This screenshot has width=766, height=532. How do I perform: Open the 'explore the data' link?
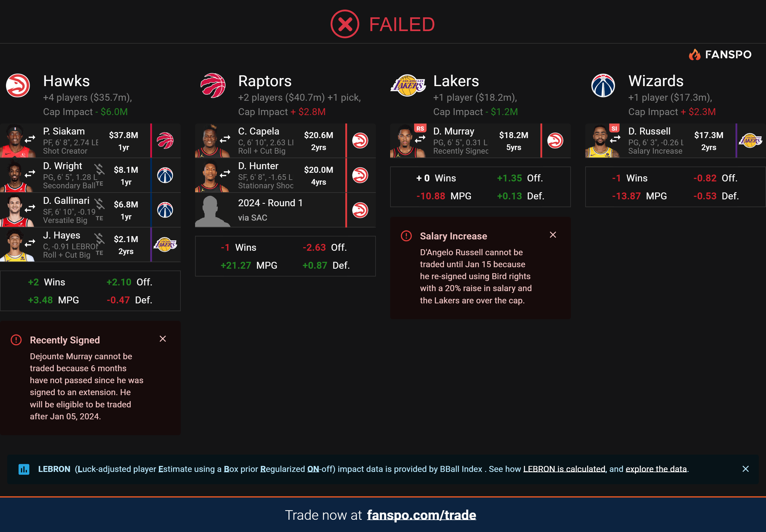click(x=656, y=469)
